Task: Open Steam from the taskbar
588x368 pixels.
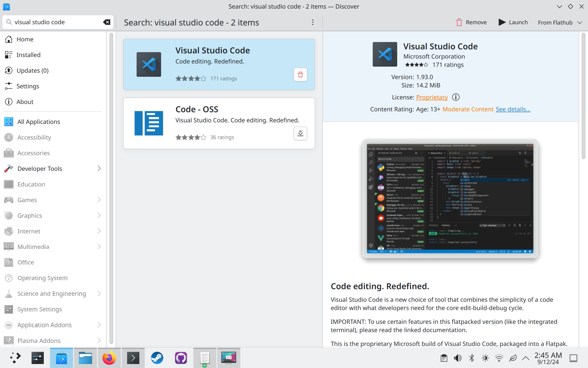Action: tap(157, 358)
